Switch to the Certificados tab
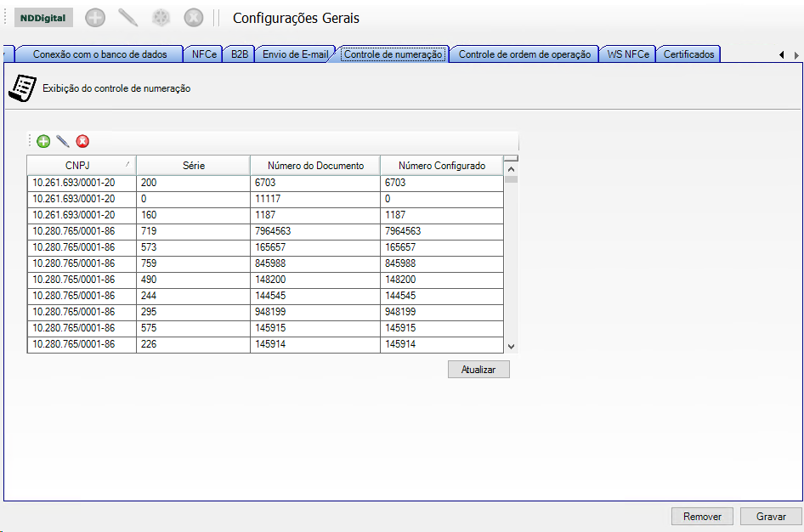 [689, 54]
